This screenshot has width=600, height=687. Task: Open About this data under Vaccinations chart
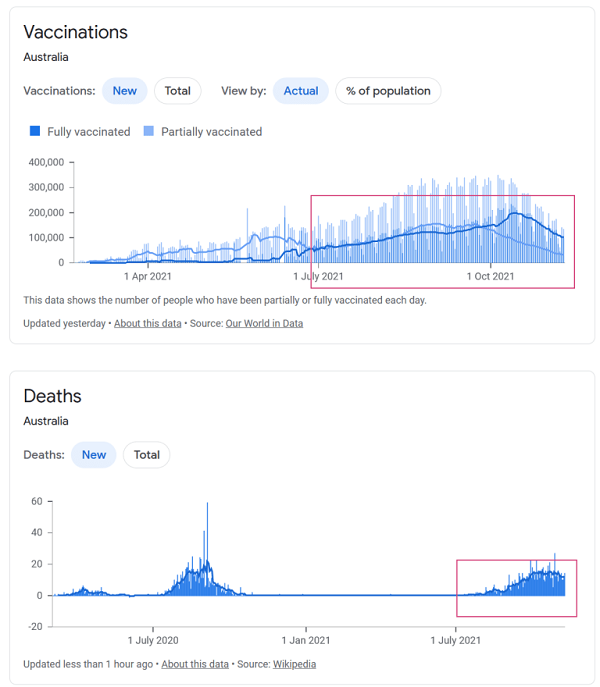point(148,323)
